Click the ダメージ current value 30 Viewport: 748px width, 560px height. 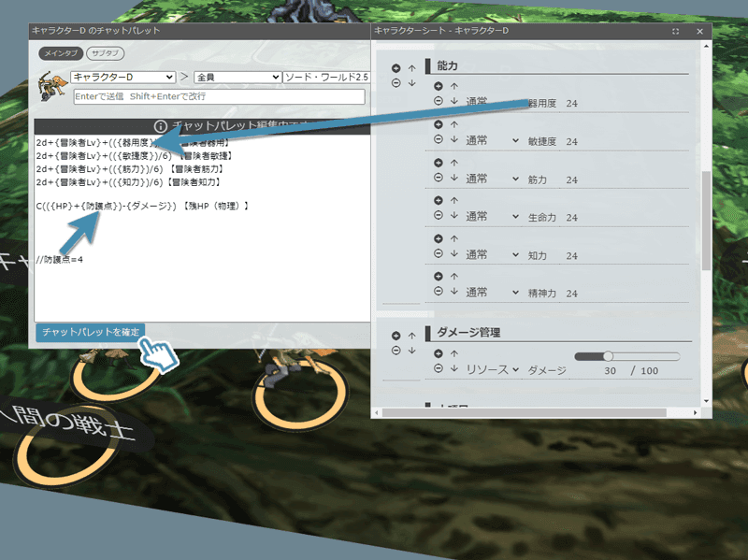(x=610, y=370)
